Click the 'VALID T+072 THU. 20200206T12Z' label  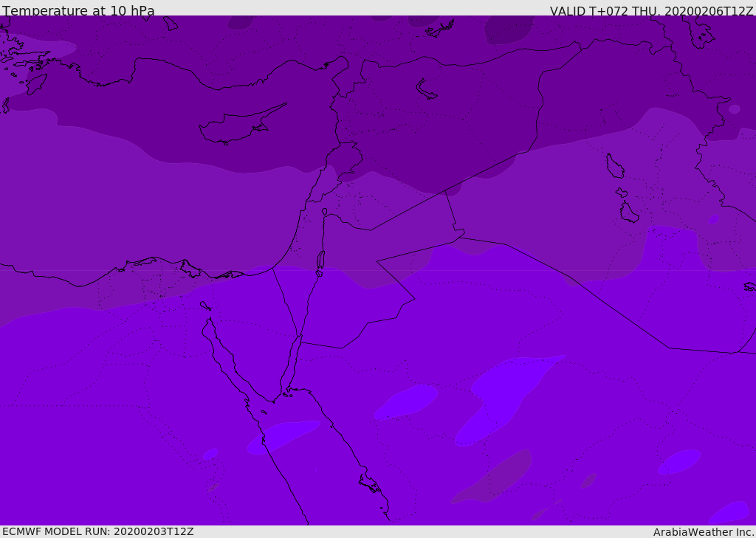(651, 11)
